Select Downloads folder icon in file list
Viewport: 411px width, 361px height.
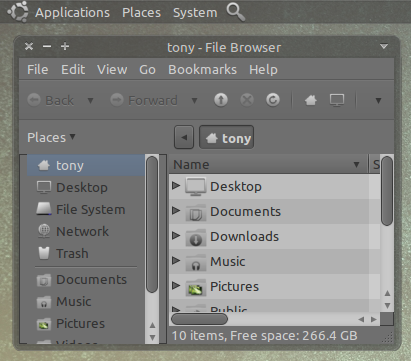point(195,237)
